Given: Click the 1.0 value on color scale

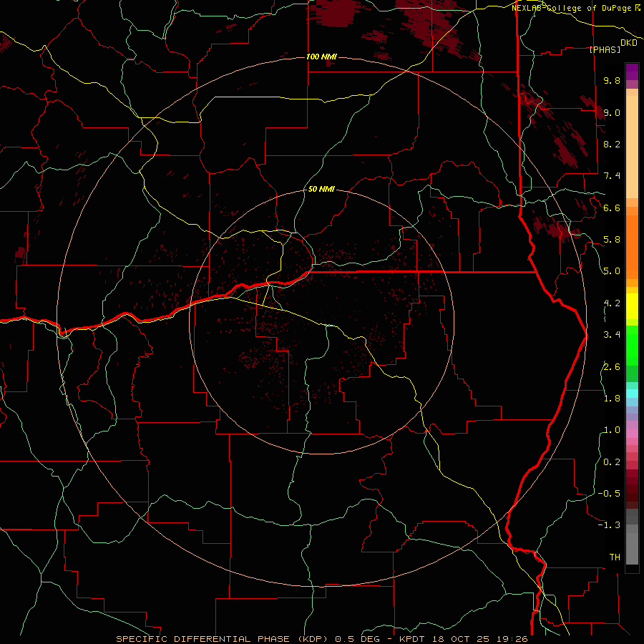Looking at the screenshot, I should tap(612, 430).
